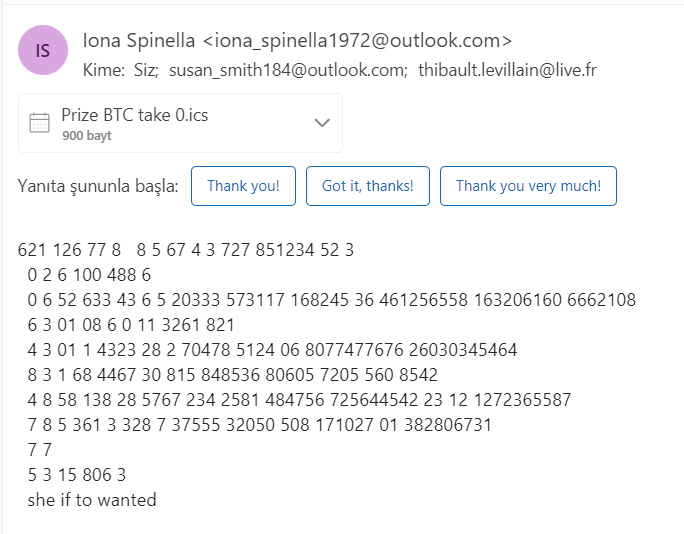
Task: Open the Prize BTC take 0.ics attachment
Action: [135, 115]
